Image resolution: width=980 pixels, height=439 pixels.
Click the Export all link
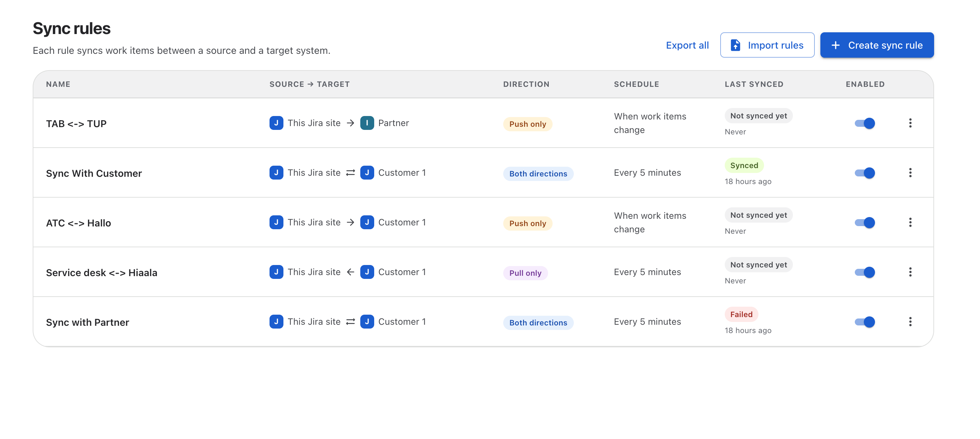(x=687, y=45)
